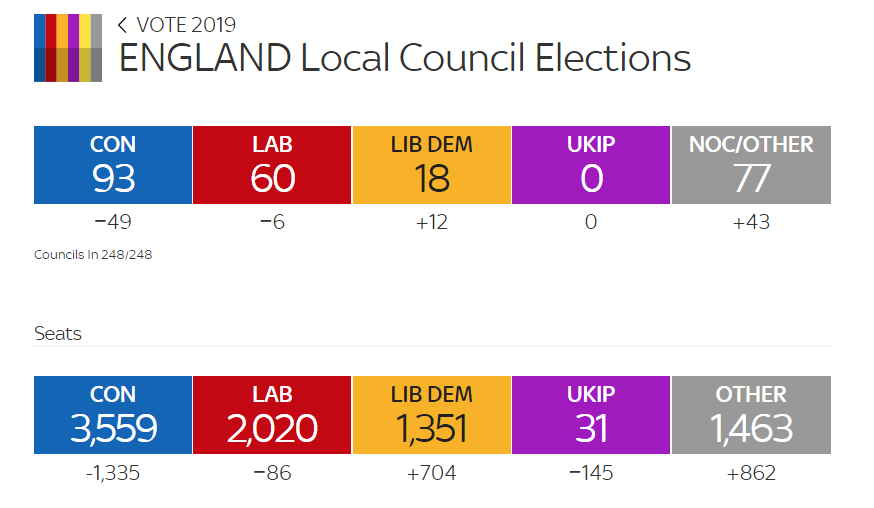Select the OTHER seats tile showing 1,463
The height and width of the screenshot is (508, 874).
[x=751, y=415]
